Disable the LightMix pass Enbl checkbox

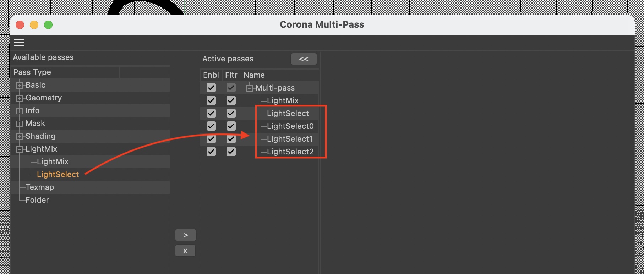[x=211, y=100]
